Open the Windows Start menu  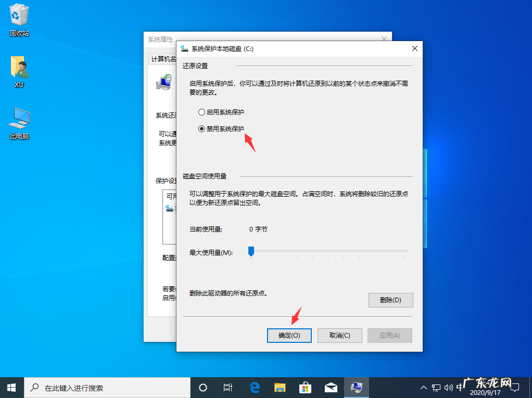pyautogui.click(x=11, y=387)
